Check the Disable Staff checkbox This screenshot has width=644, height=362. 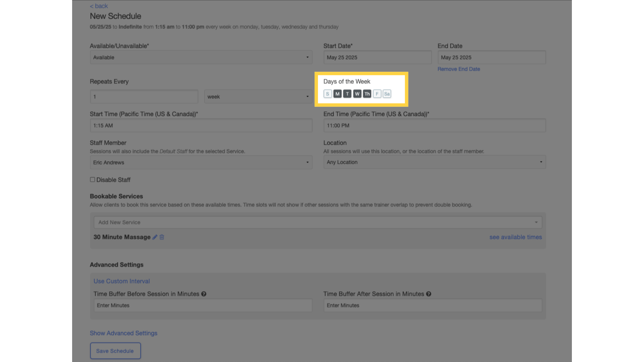[92, 180]
